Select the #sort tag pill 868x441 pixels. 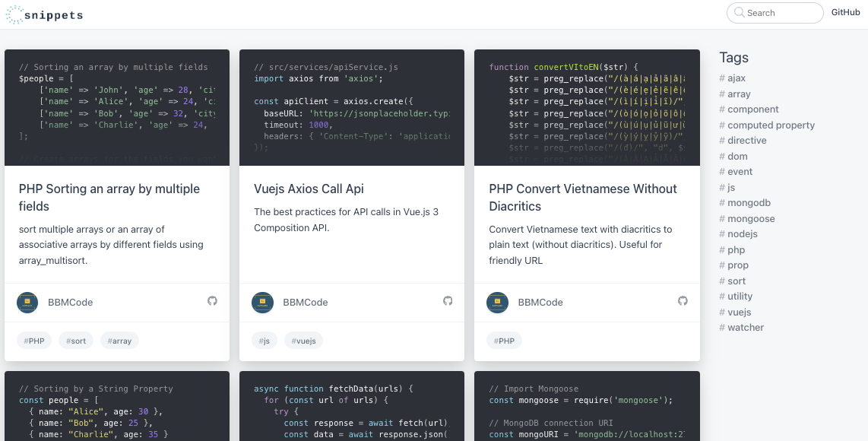tap(75, 340)
